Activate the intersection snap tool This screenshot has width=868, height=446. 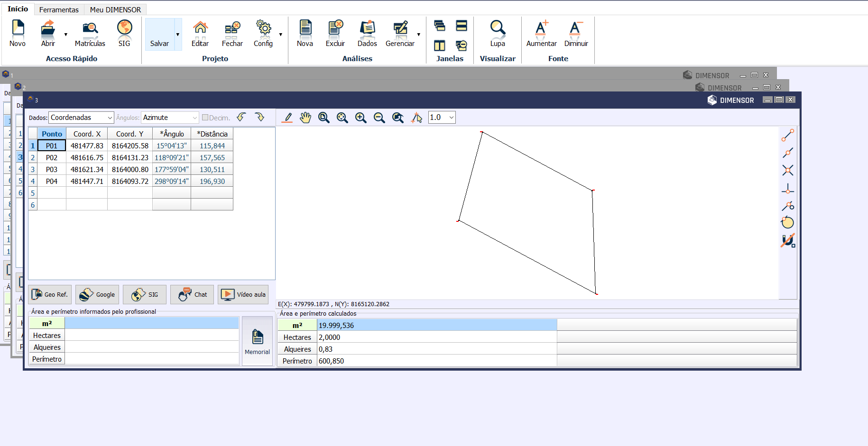pyautogui.click(x=787, y=170)
